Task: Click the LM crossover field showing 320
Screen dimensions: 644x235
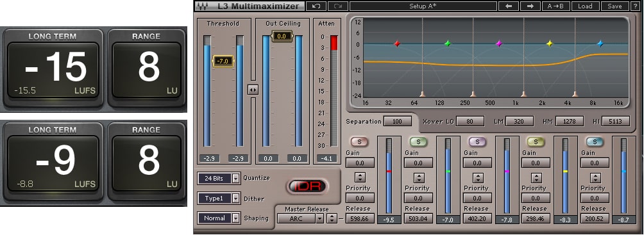Action: 520,121
